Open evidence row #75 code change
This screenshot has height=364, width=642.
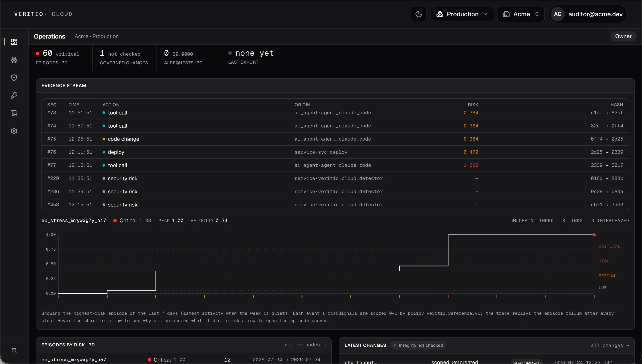coord(335,139)
